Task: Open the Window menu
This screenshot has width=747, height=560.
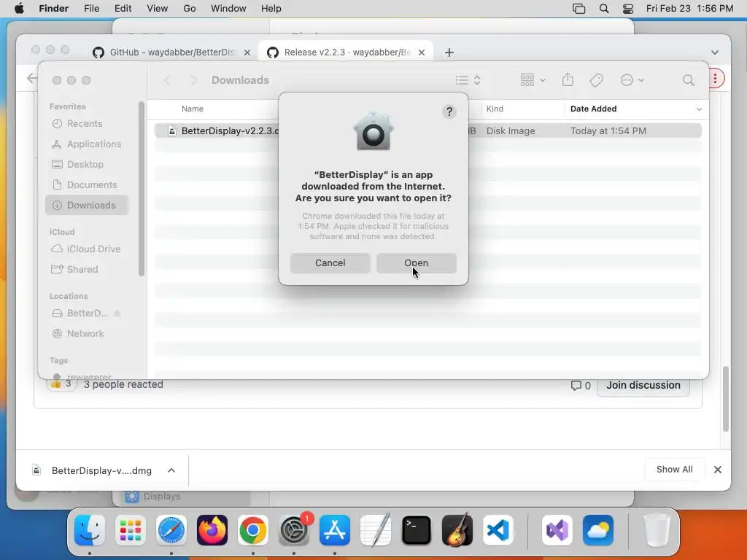Action: (x=228, y=9)
